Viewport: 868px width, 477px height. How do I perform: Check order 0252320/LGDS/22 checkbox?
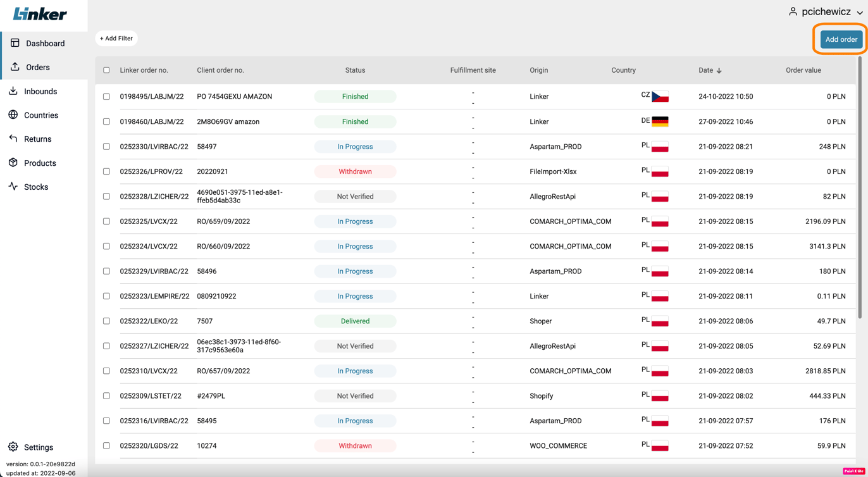coord(106,446)
